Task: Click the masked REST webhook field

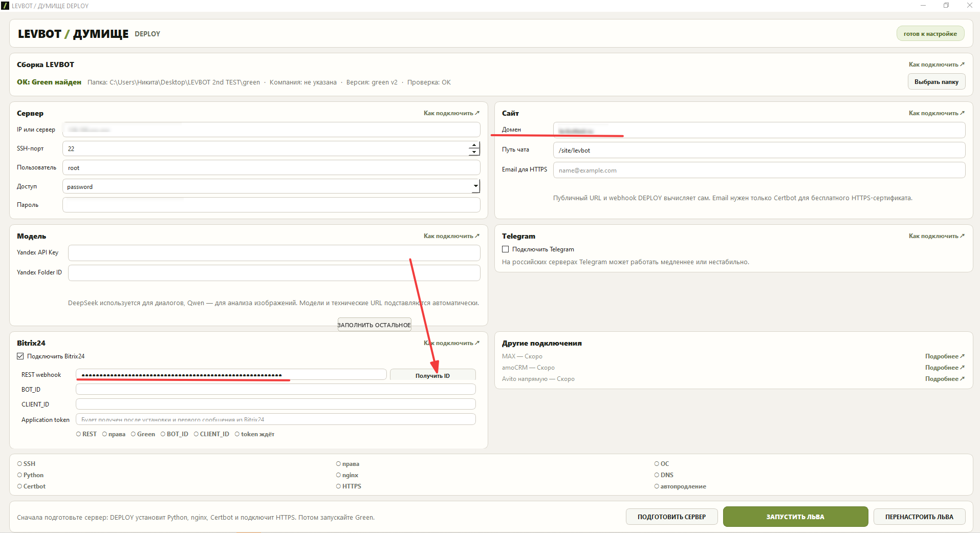Action: [x=231, y=375]
